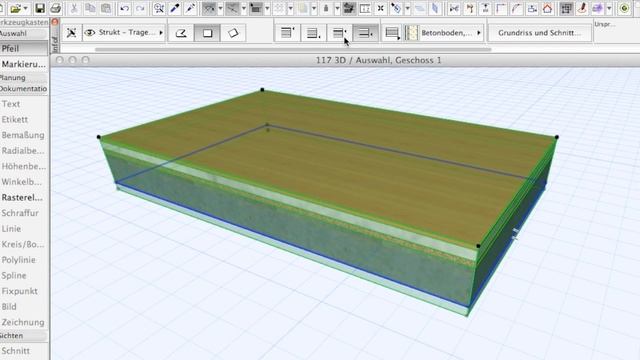This screenshot has height=360, width=640.
Task: Select the Markieru... tool in toolbox
Action: (x=24, y=64)
